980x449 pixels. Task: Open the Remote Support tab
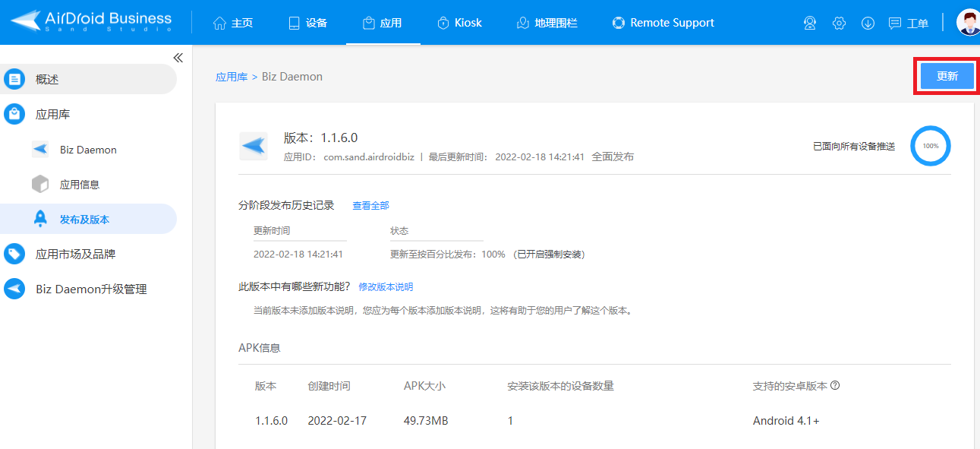tap(663, 23)
